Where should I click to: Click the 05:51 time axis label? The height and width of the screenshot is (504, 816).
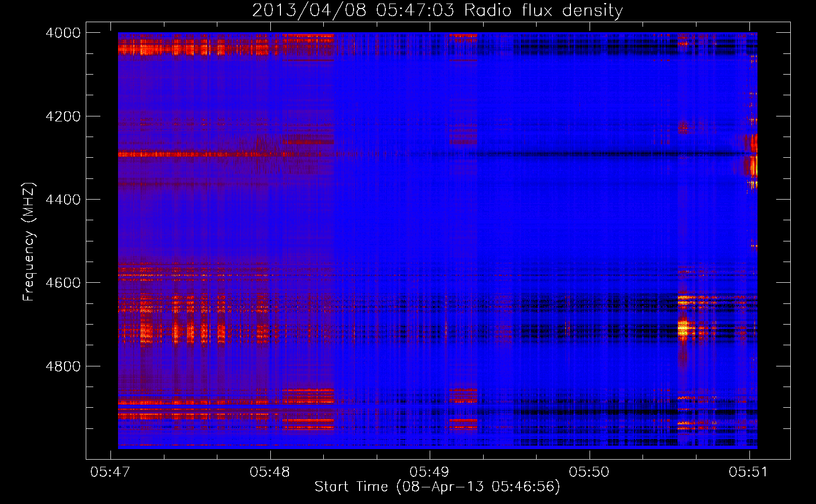748,472
